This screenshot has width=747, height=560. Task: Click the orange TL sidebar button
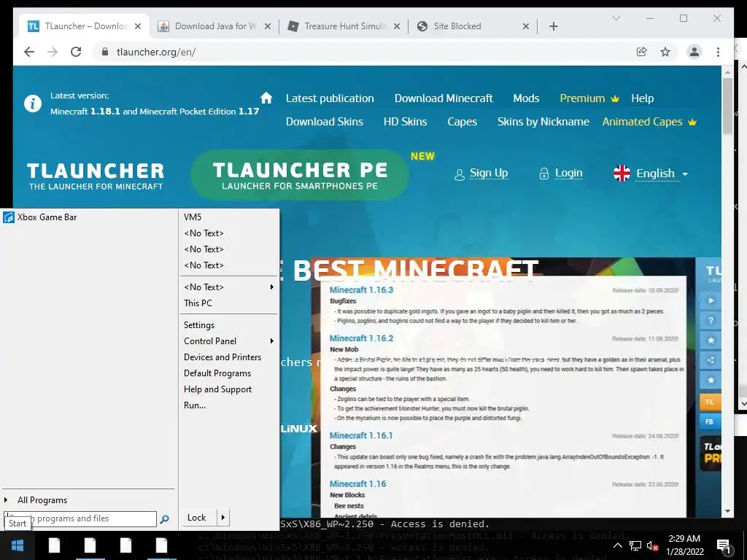pyautogui.click(x=711, y=402)
